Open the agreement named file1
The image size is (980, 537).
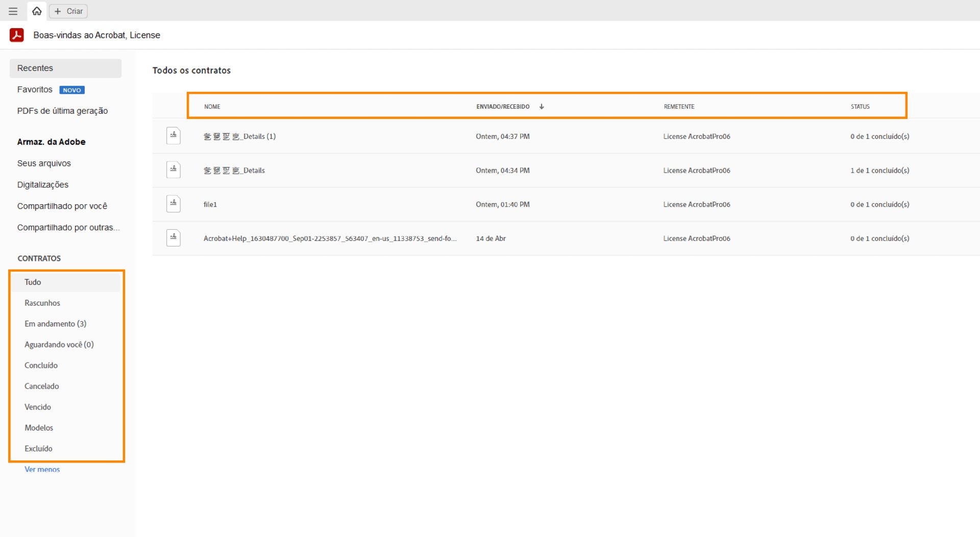pyautogui.click(x=210, y=204)
